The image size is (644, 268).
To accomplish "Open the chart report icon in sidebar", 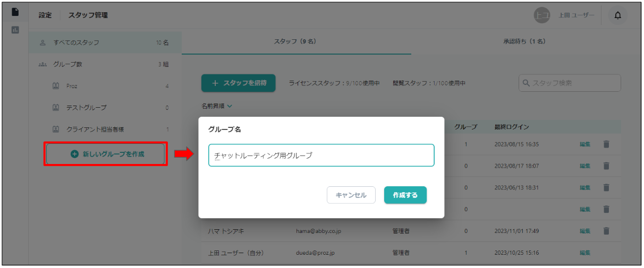I will click(x=15, y=30).
